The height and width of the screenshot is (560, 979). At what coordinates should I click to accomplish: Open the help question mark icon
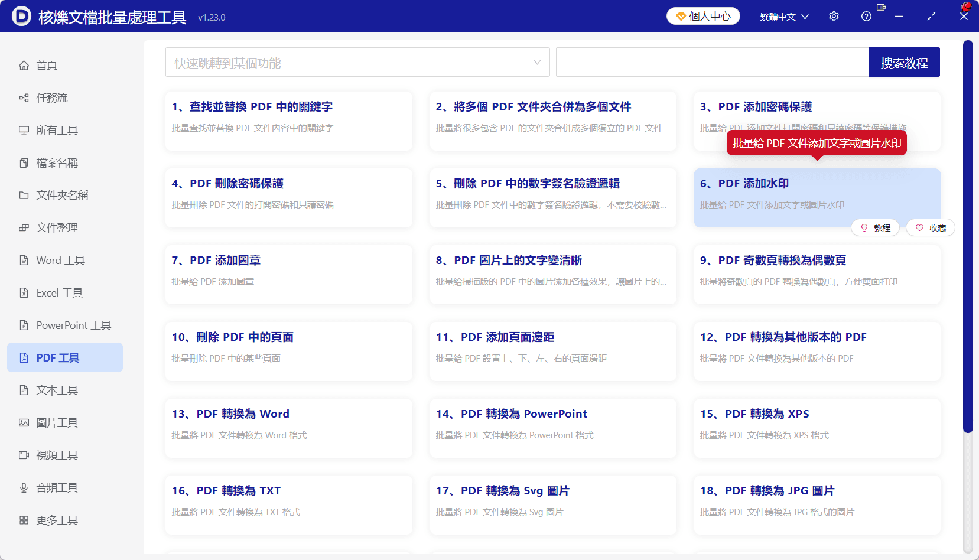tap(866, 17)
